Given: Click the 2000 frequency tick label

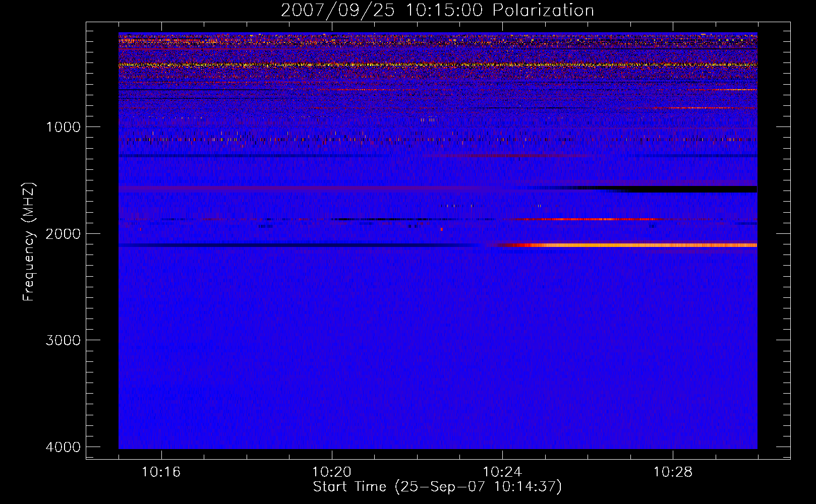Looking at the screenshot, I should [x=63, y=234].
